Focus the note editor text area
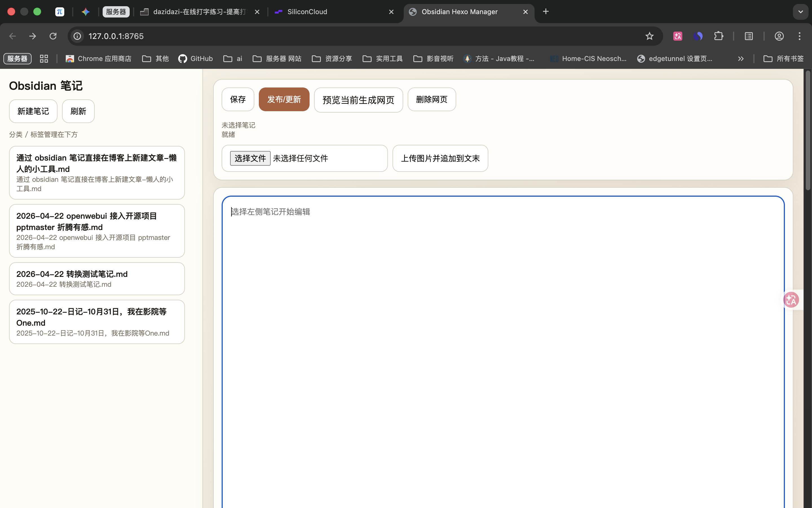 tap(503, 352)
